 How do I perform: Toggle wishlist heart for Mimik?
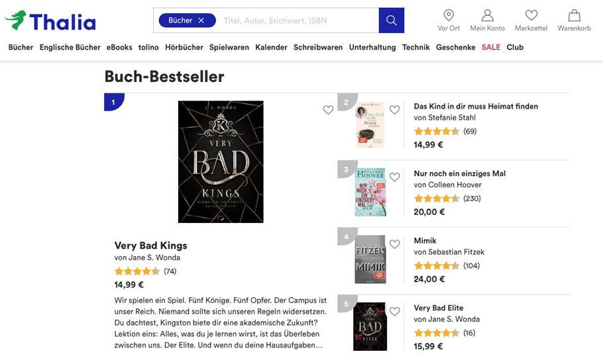point(394,244)
